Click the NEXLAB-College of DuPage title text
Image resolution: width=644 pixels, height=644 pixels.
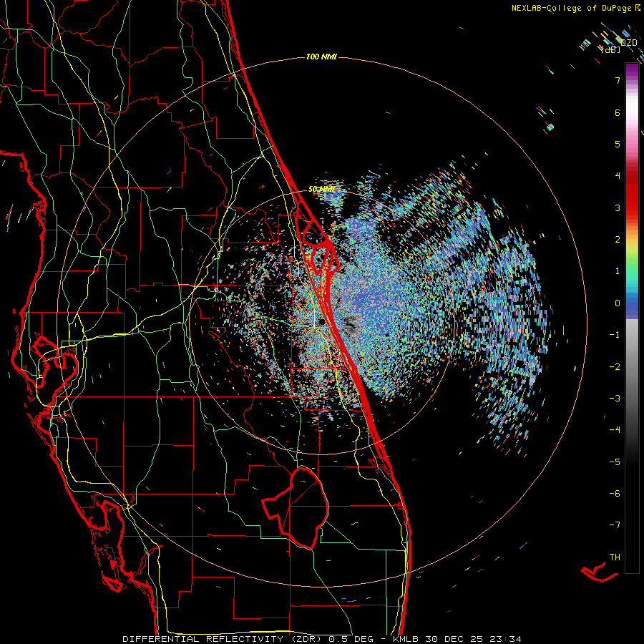tap(571, 8)
